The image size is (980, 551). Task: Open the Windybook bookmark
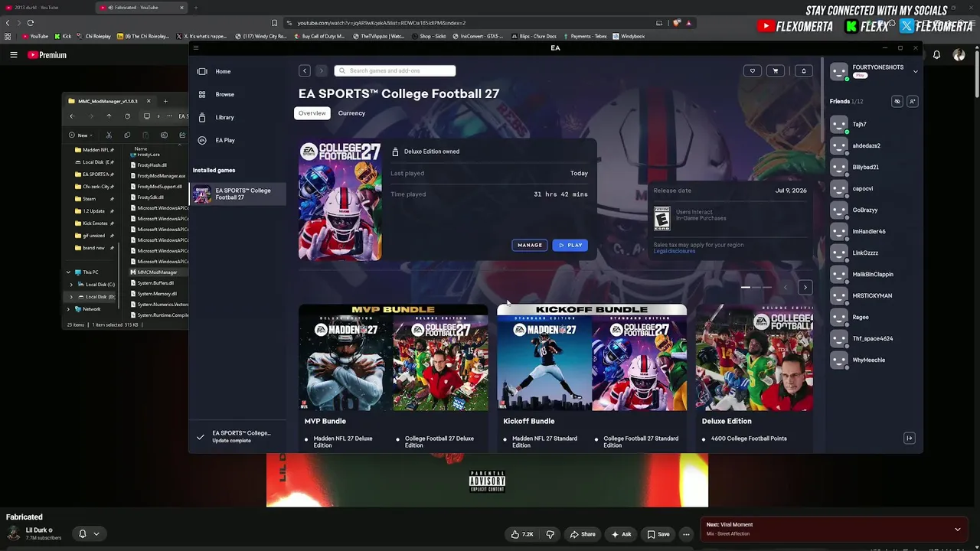coord(629,36)
